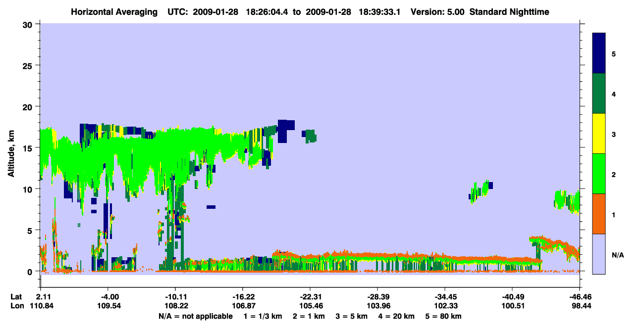Click the lavender N/A color bar segment

599,254
